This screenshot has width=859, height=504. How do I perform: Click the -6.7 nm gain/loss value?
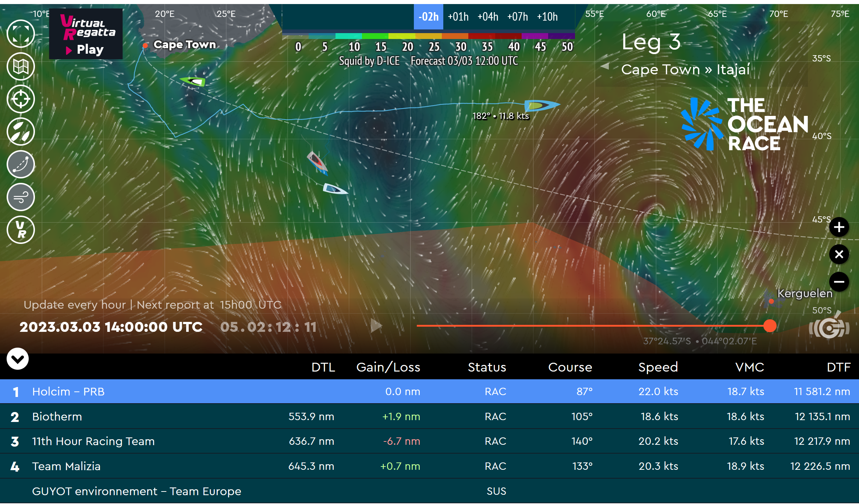point(402,441)
